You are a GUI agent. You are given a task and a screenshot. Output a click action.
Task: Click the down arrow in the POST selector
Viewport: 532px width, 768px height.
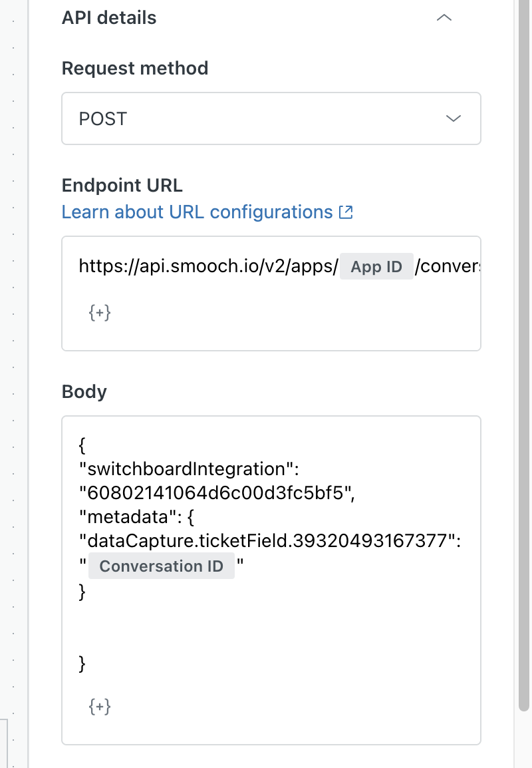coord(454,118)
